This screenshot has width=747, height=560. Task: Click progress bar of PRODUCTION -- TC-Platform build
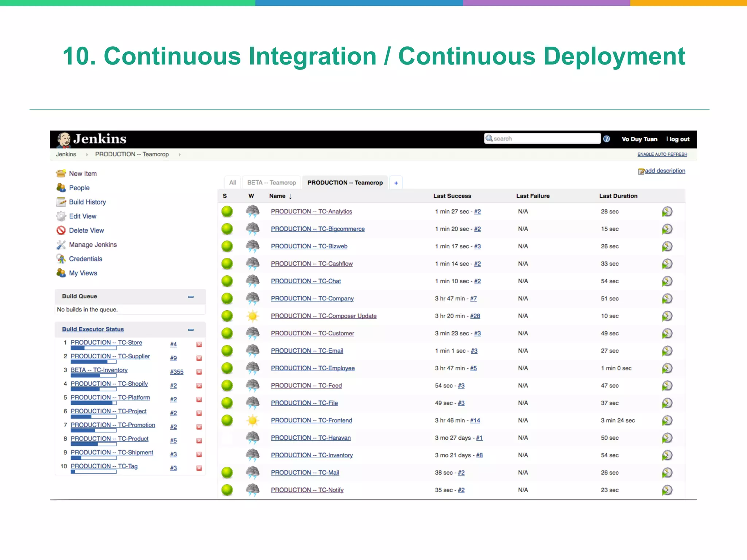click(93, 403)
